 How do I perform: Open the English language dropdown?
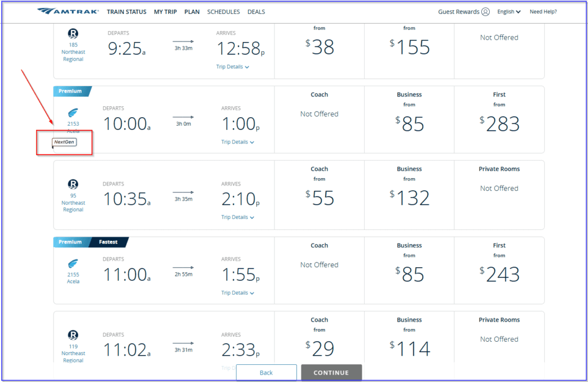(x=509, y=11)
